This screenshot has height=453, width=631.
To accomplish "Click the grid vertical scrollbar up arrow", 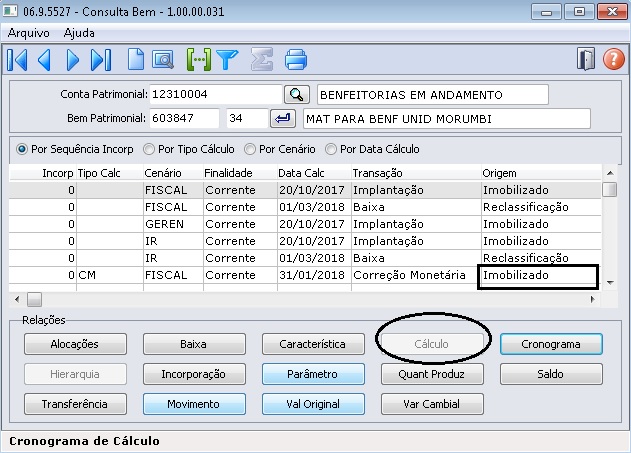I will coord(610,173).
